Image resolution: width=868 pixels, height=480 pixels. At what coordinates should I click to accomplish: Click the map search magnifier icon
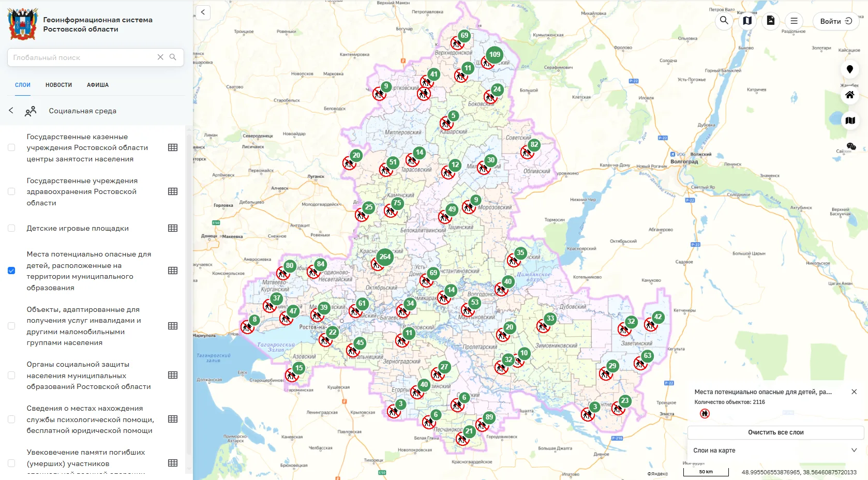tap(724, 21)
